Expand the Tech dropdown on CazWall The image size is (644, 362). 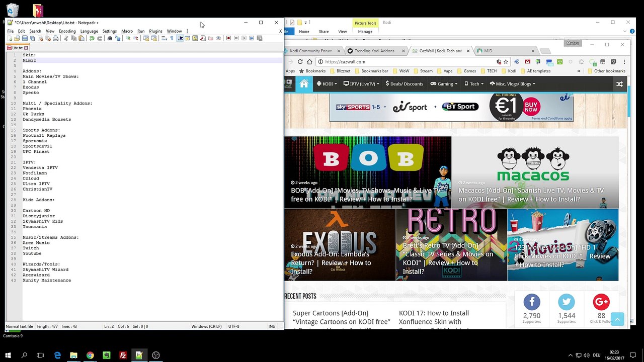pyautogui.click(x=473, y=84)
